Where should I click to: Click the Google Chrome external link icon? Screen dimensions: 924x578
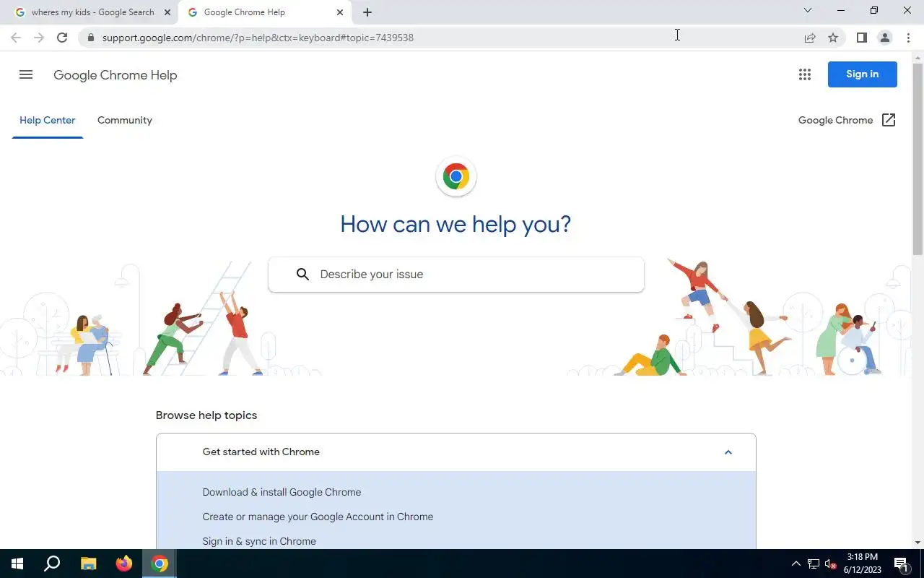point(889,120)
